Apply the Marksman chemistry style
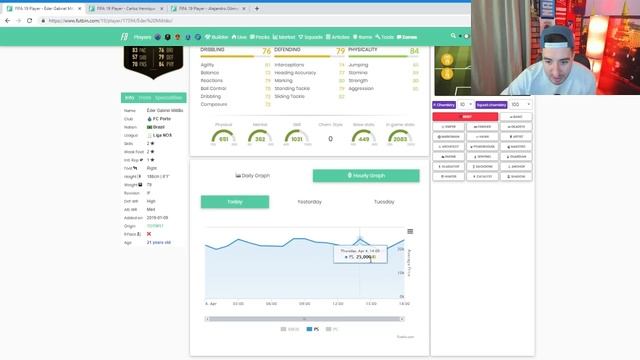 click(448, 137)
